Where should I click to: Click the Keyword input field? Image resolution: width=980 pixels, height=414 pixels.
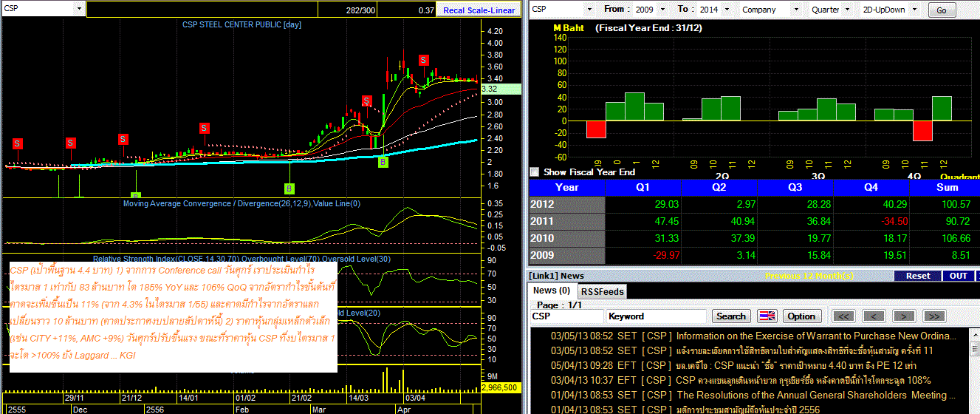tap(657, 316)
